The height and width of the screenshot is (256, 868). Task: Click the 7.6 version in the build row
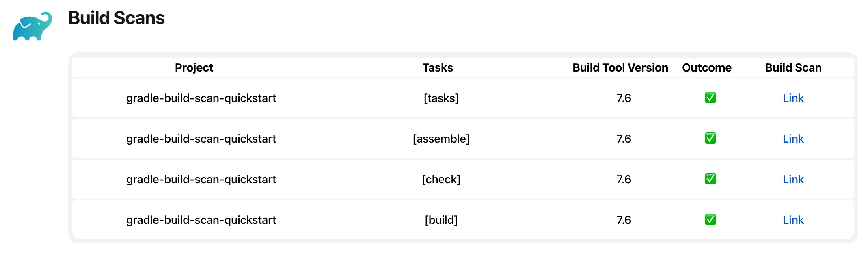point(624,220)
